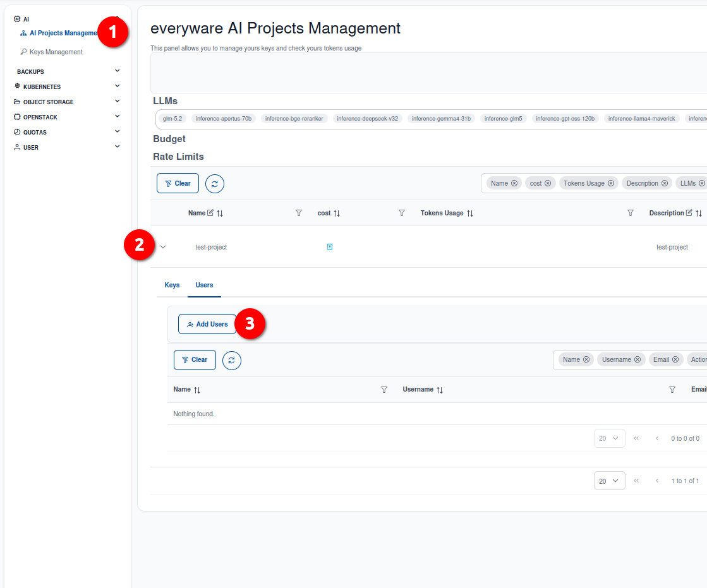The image size is (707, 588).
Task: Expand the BACKUPS sidebar section
Action: coord(67,71)
